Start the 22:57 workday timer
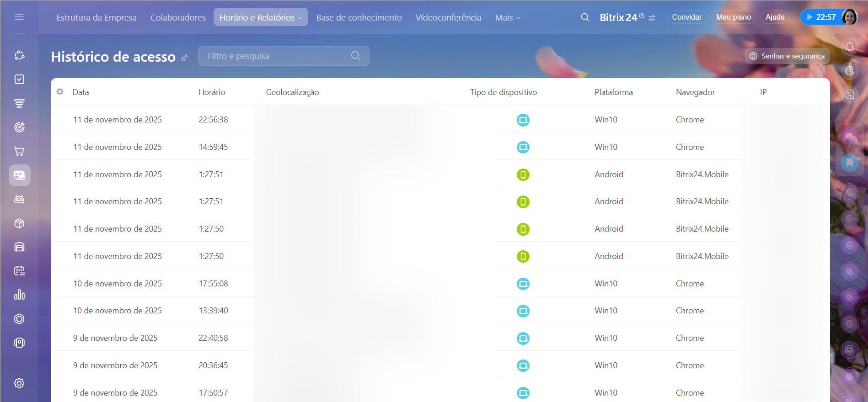The width and height of the screenshot is (868, 402). (x=820, y=17)
